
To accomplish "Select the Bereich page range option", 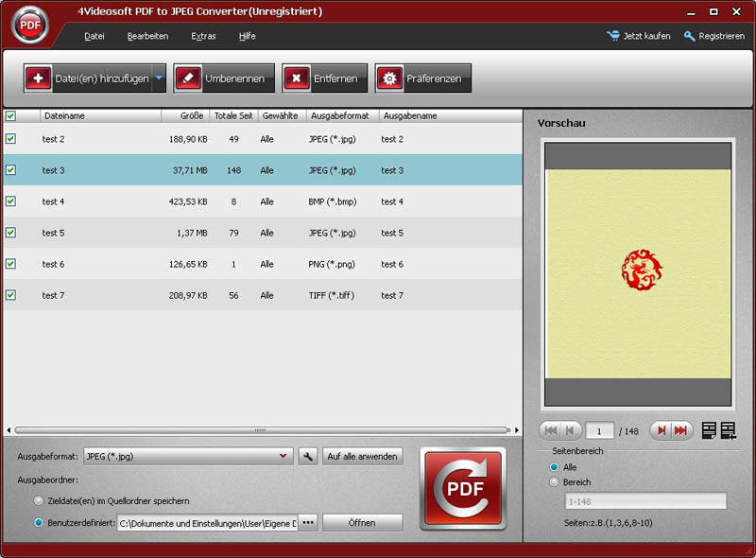I will click(555, 482).
